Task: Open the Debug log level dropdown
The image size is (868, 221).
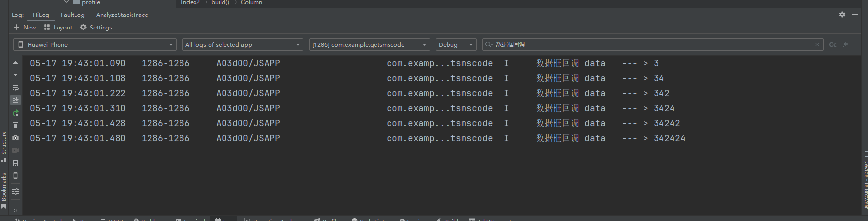Action: [x=456, y=44]
